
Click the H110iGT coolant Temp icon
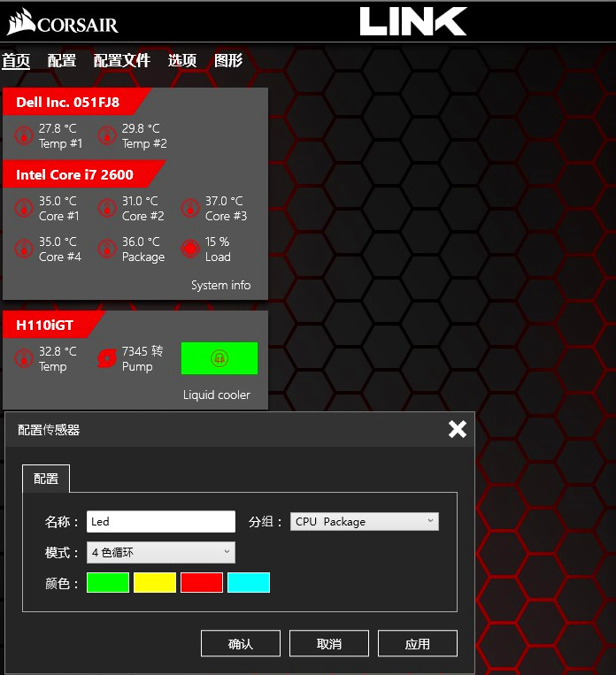(x=24, y=358)
